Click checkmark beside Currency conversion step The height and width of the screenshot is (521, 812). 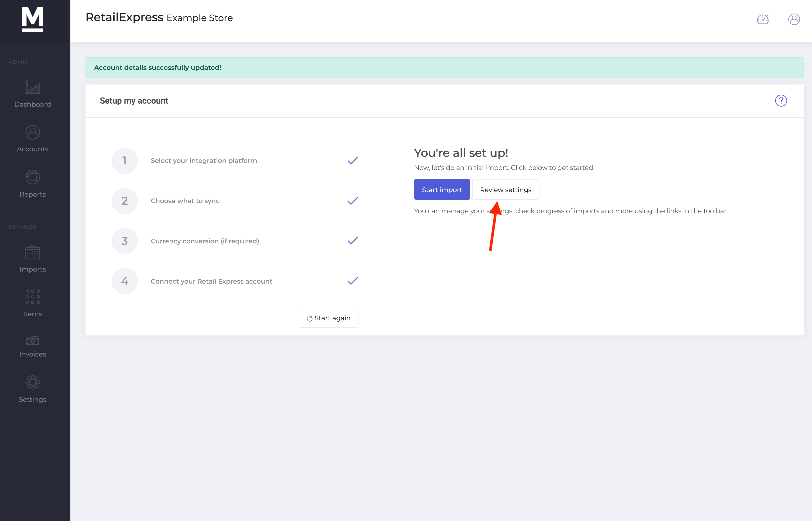click(x=352, y=241)
